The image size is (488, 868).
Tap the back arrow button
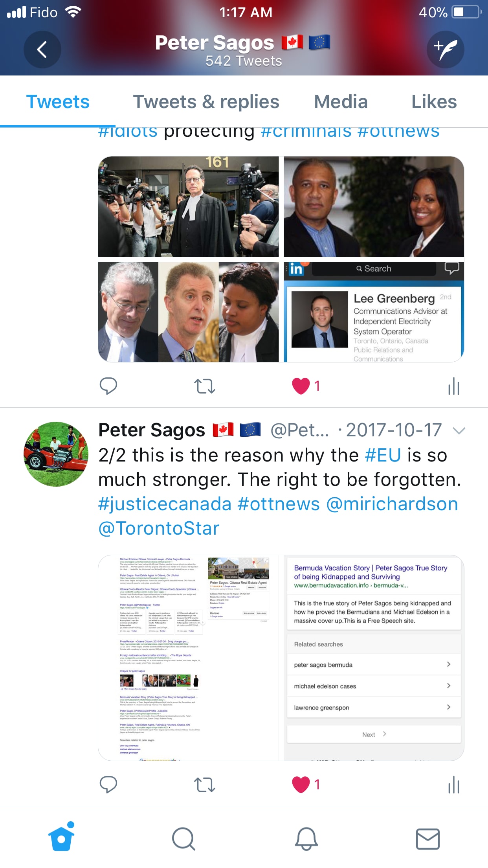tap(42, 50)
